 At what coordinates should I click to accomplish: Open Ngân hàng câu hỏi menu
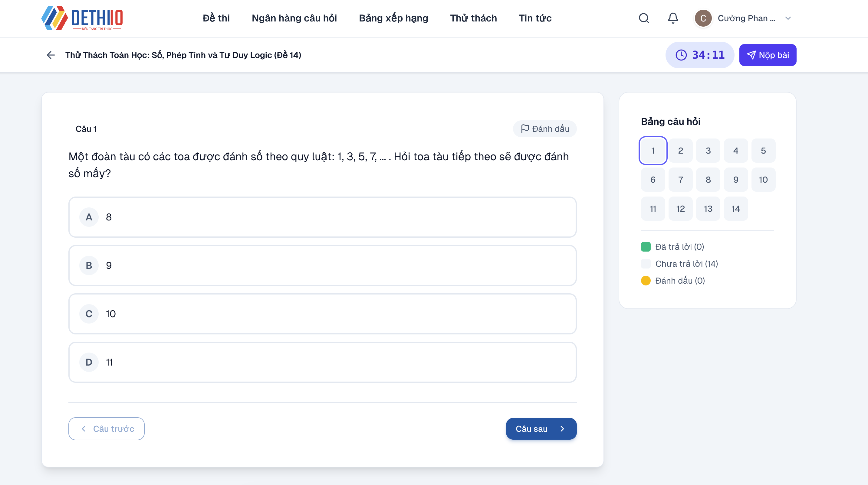294,18
